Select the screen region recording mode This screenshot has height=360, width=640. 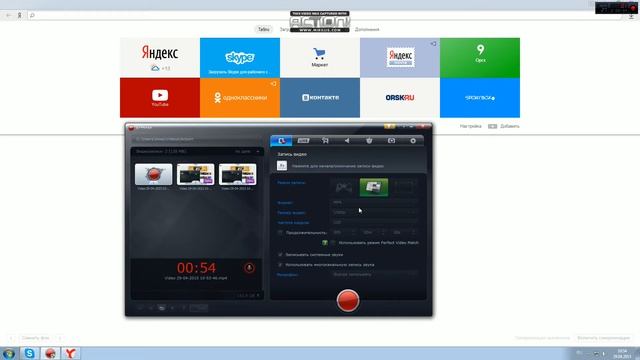[x=404, y=187]
